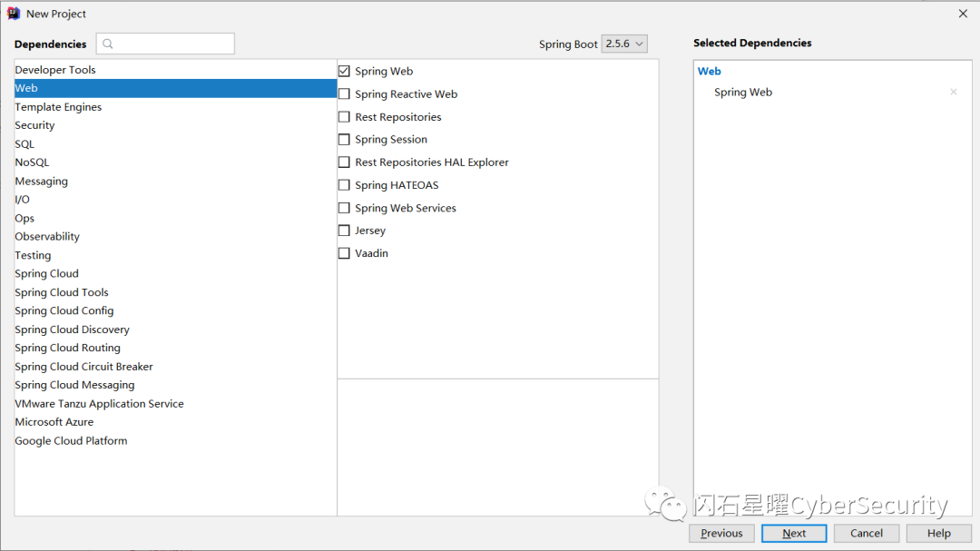The width and height of the screenshot is (980, 551).
Task: Select the NoSQL category
Action: pyautogui.click(x=176, y=162)
